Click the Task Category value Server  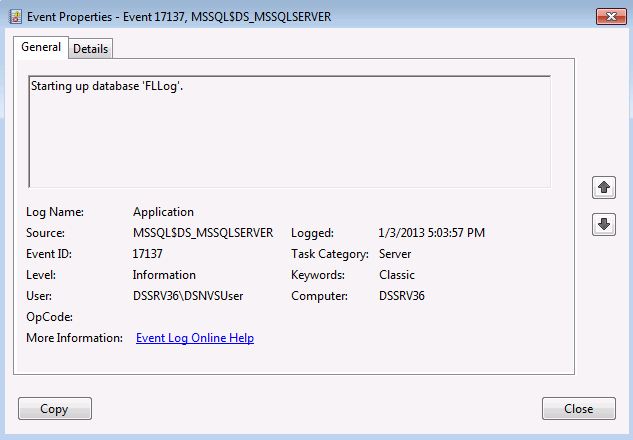[x=396, y=254]
